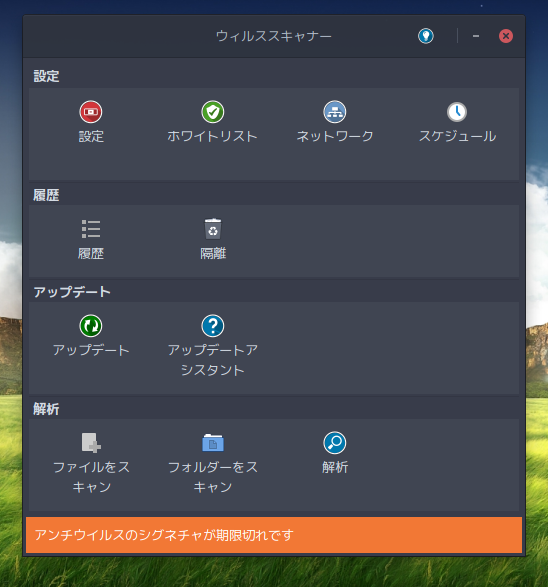Open the 解析 magnifying glass icon
Viewport: 548px width, 587px height.
pos(335,442)
